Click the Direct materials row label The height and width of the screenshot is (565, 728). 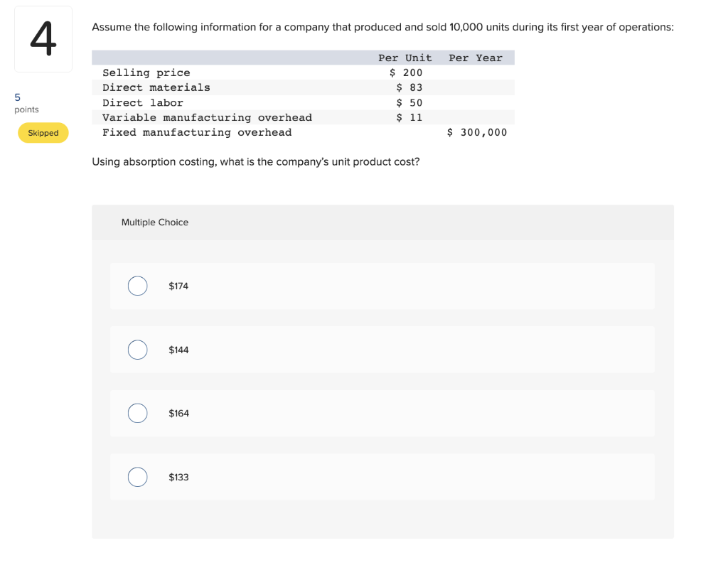(x=156, y=87)
